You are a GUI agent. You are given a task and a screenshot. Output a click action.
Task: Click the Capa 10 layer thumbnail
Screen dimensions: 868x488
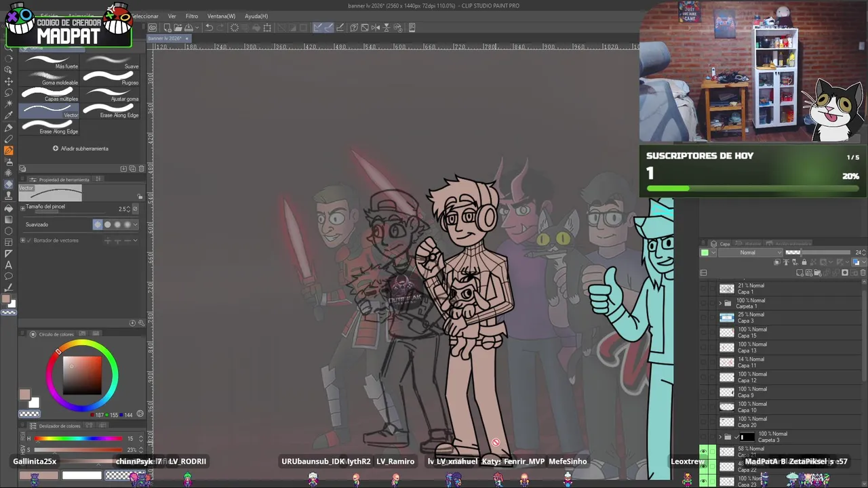(x=727, y=407)
